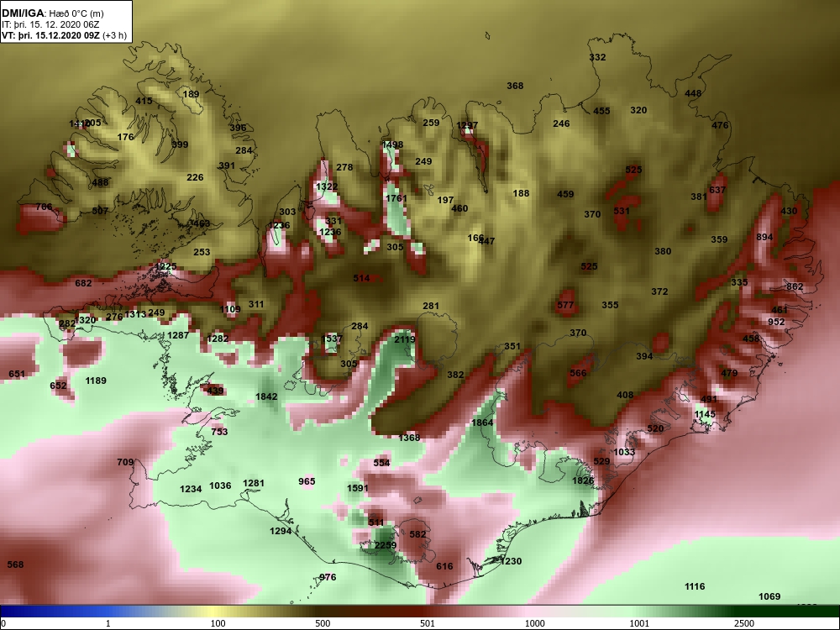Select the 568 value over the sea
The height and width of the screenshot is (630, 840).
(15, 564)
